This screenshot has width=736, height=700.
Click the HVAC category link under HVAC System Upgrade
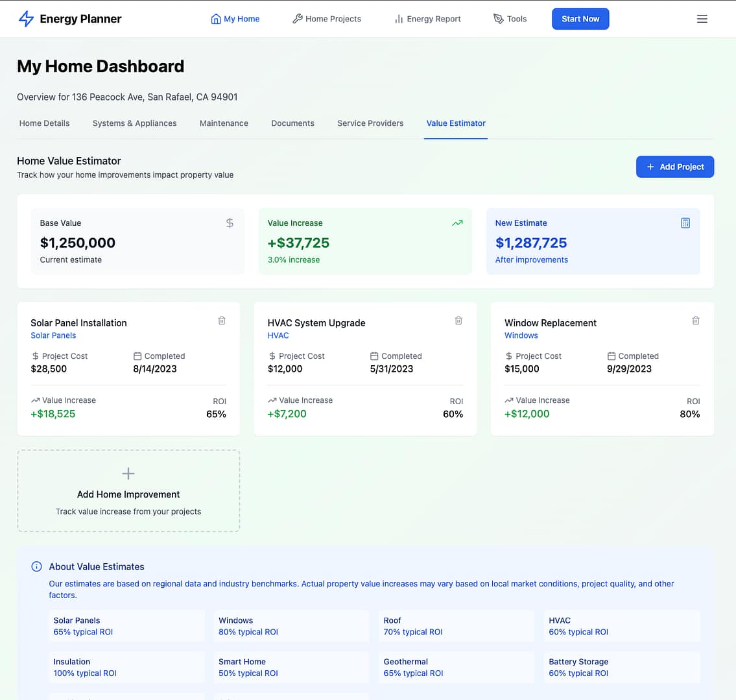(x=278, y=335)
